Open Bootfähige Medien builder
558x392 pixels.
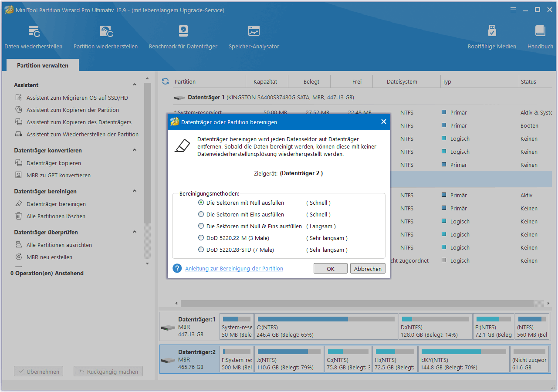click(x=492, y=37)
